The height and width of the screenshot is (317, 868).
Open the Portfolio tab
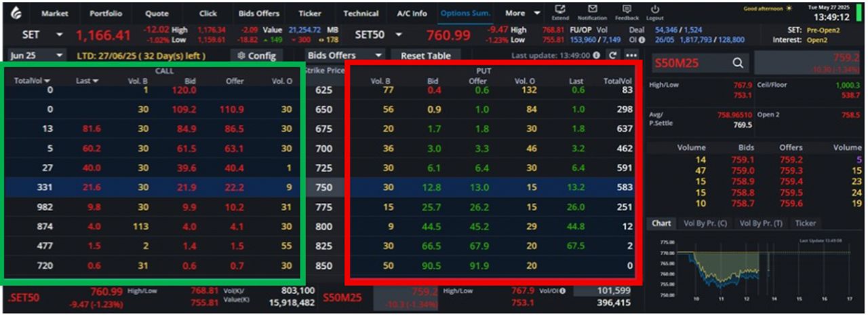point(105,13)
